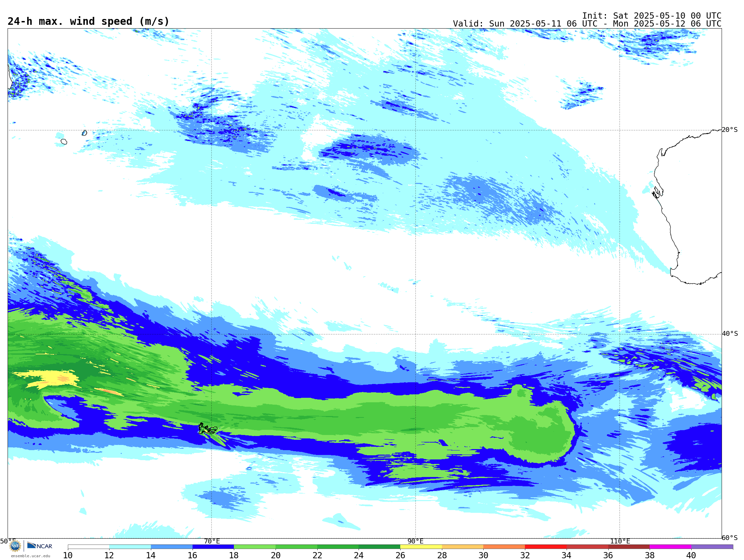
Task: Open the ensemble.ucar.edu link text
Action: click(x=31, y=556)
